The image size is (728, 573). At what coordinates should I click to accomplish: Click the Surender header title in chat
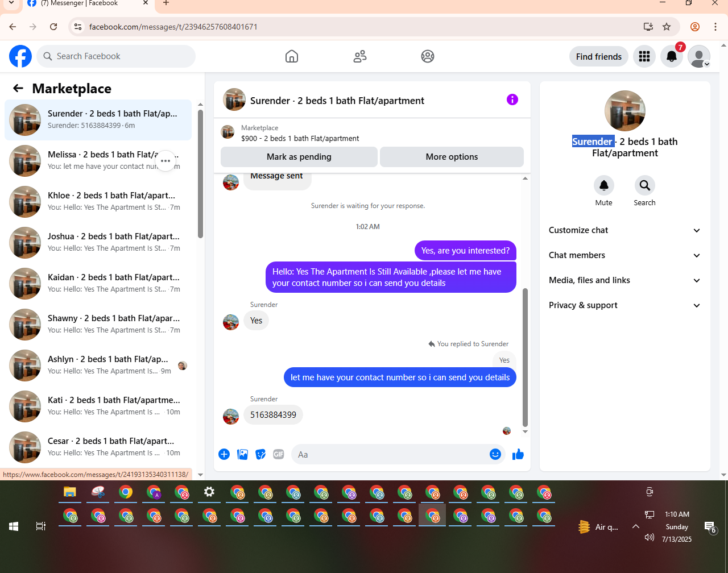[x=337, y=101]
